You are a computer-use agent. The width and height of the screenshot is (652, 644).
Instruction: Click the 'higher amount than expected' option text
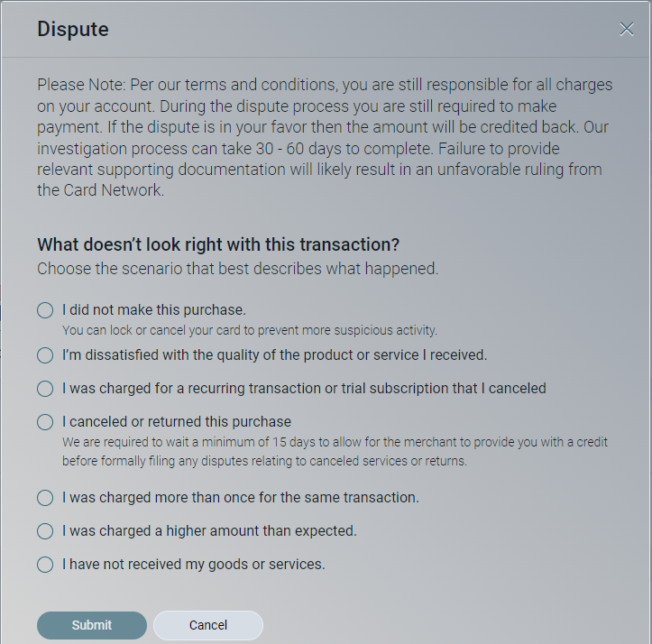tap(209, 531)
